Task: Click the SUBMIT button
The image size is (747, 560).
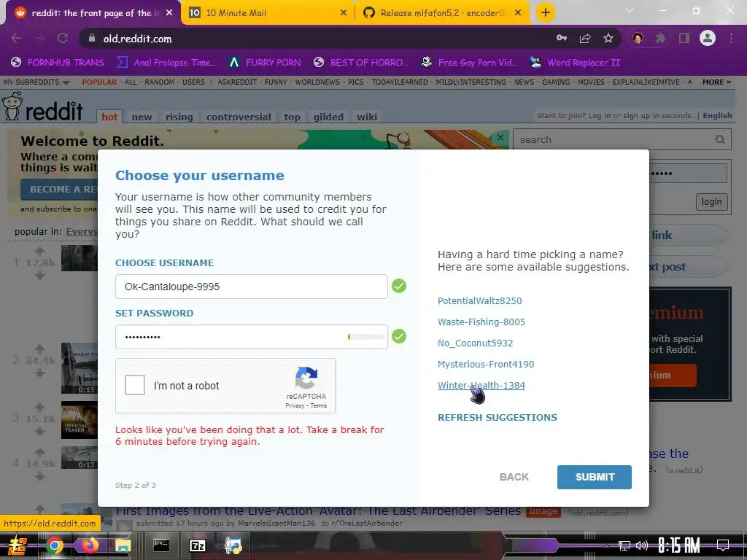Action: [594, 477]
